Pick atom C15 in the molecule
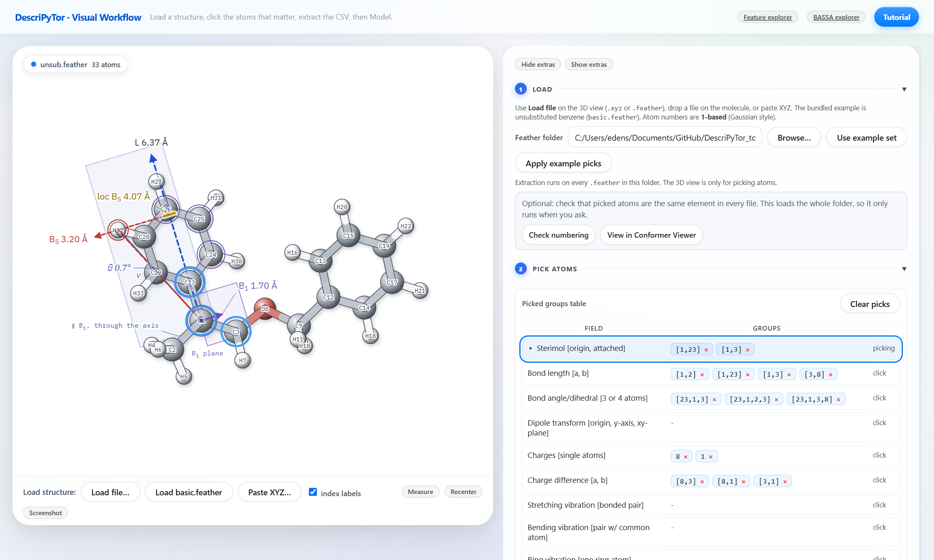 [348, 235]
